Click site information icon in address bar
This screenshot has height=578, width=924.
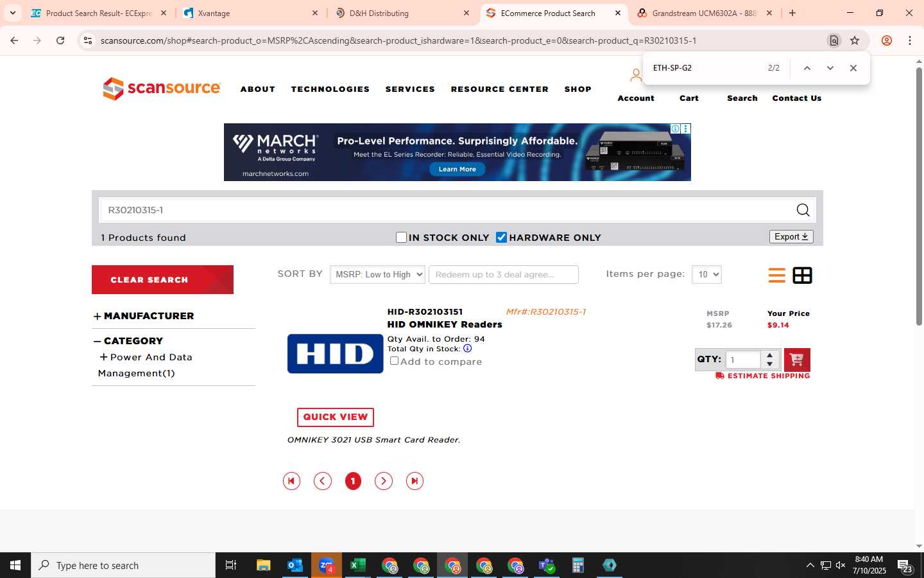[x=88, y=40]
